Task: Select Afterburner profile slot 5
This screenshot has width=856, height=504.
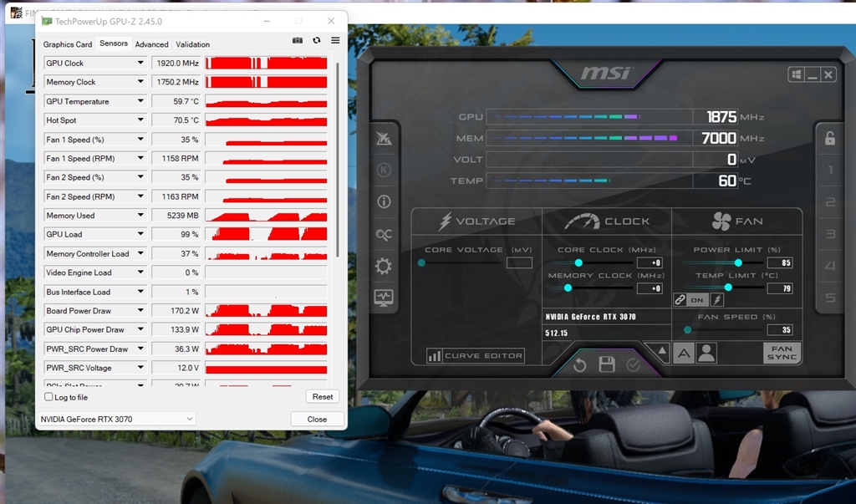Action: [x=830, y=298]
